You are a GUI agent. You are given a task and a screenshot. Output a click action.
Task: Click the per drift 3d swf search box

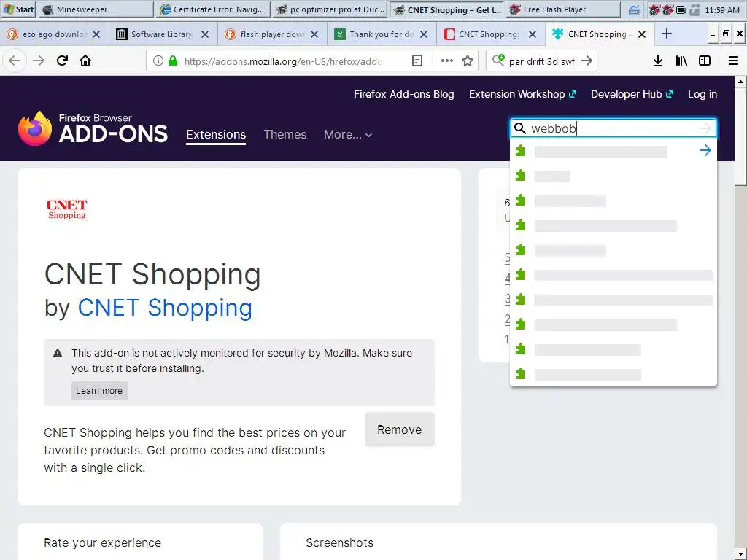coord(542,61)
